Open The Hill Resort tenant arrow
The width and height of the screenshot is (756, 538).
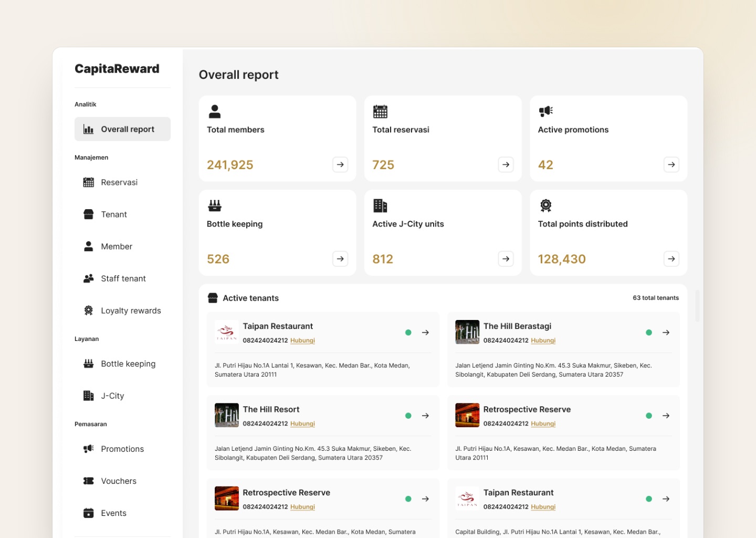pyautogui.click(x=425, y=416)
